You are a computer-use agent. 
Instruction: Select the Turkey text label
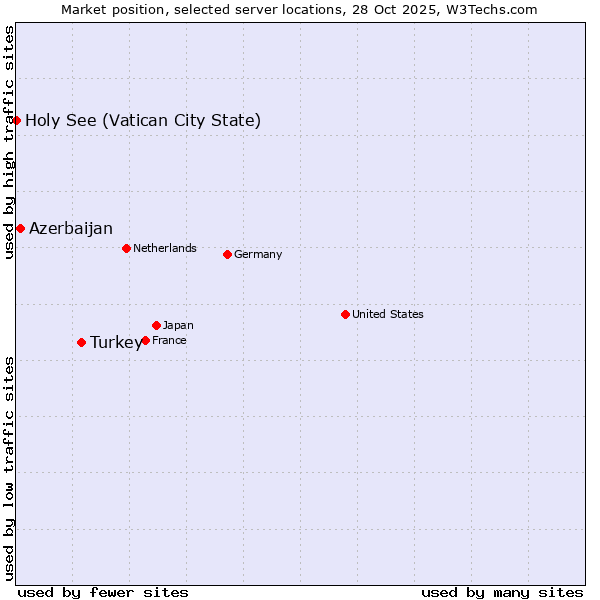116,343
